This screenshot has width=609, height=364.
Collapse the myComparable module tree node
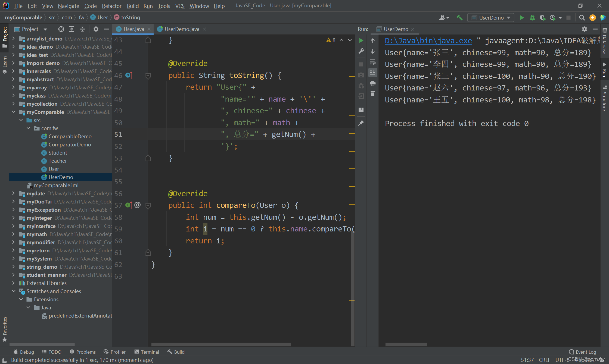[14, 112]
